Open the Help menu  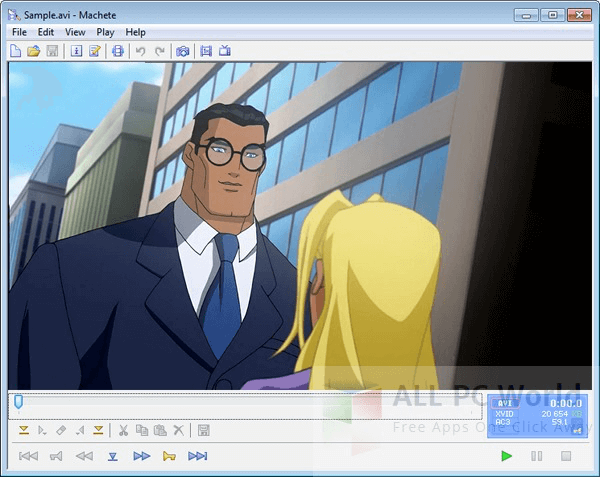(x=135, y=32)
